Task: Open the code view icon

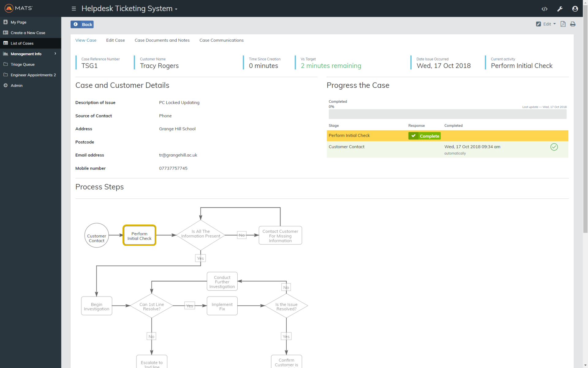Action: (544, 9)
